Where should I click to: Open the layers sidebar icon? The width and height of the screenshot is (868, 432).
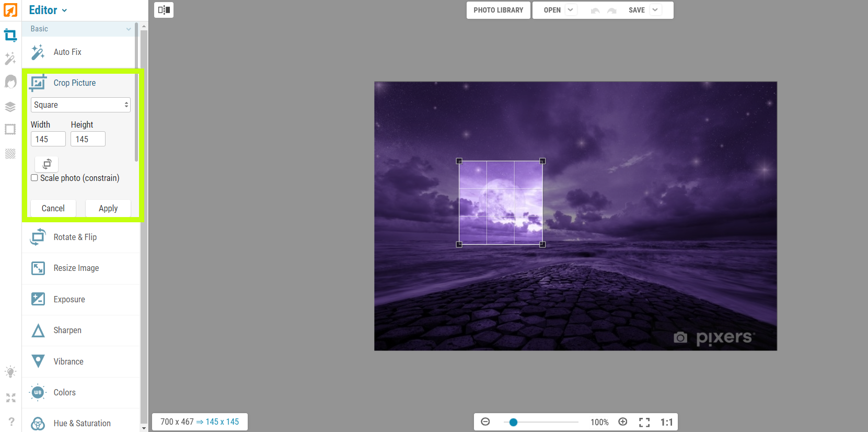10,107
